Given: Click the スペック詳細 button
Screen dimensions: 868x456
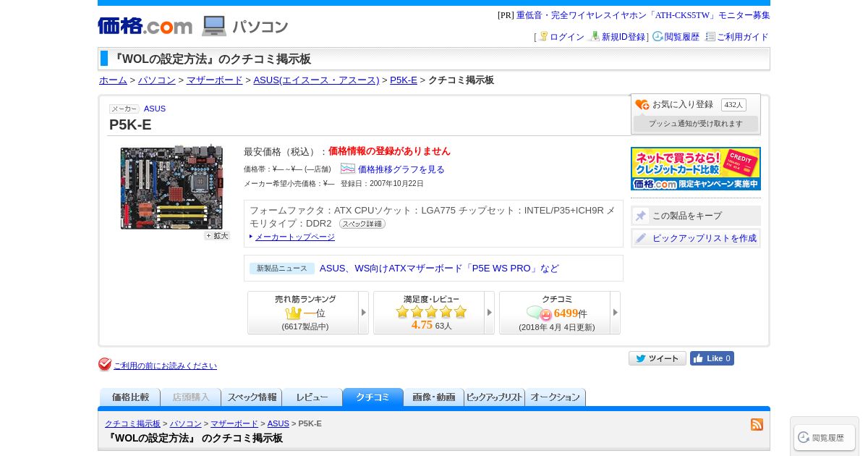Looking at the screenshot, I should (x=362, y=224).
